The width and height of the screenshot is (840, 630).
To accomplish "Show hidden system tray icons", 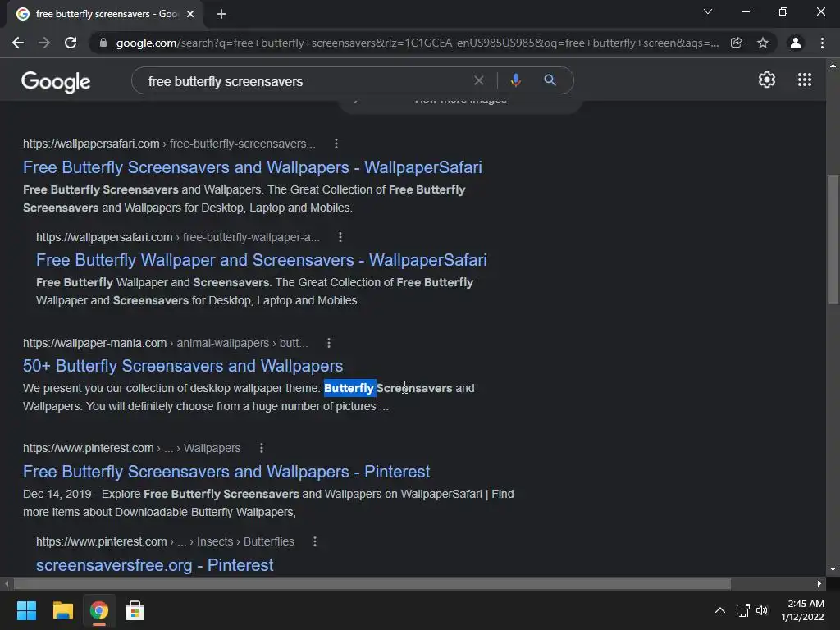I will (720, 610).
